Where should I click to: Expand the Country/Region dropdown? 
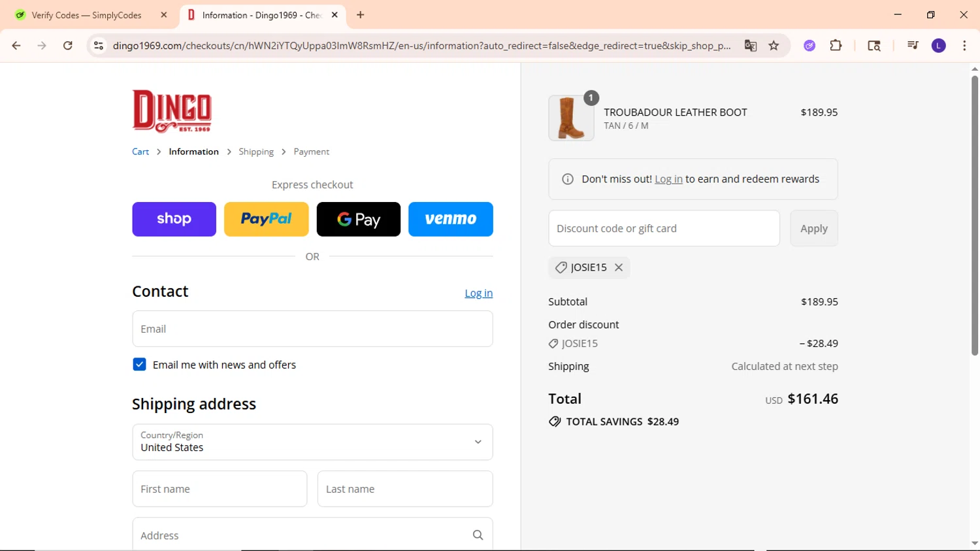(312, 442)
